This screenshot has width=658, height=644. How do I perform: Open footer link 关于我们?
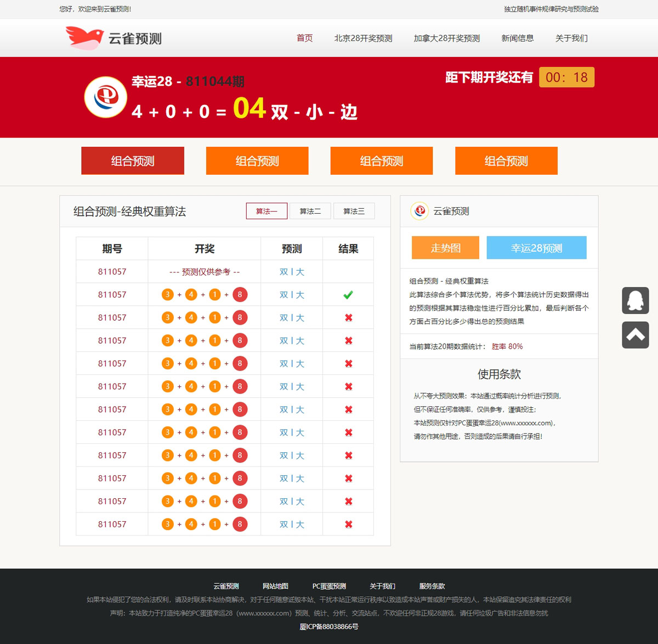click(382, 586)
